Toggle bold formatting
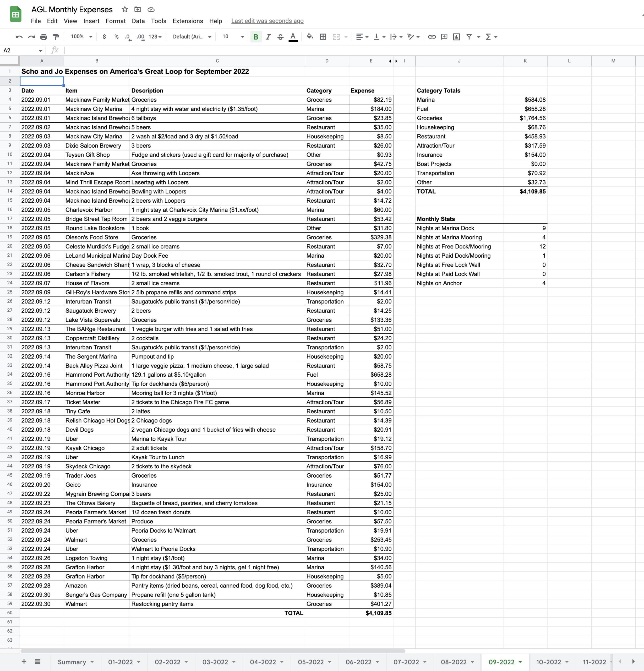This screenshot has width=644, height=671. 256,37
